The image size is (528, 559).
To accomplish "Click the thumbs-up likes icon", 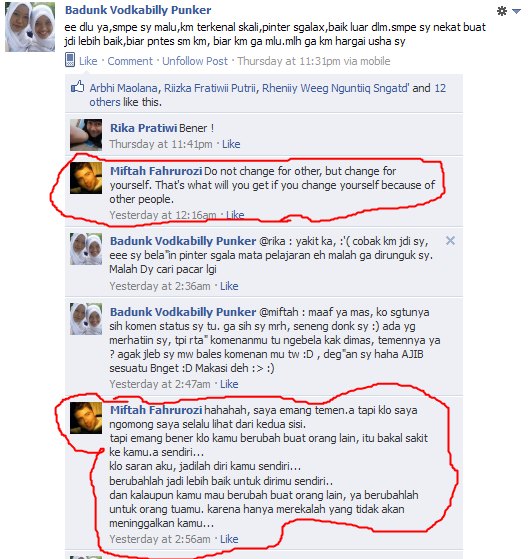I will coord(77,87).
